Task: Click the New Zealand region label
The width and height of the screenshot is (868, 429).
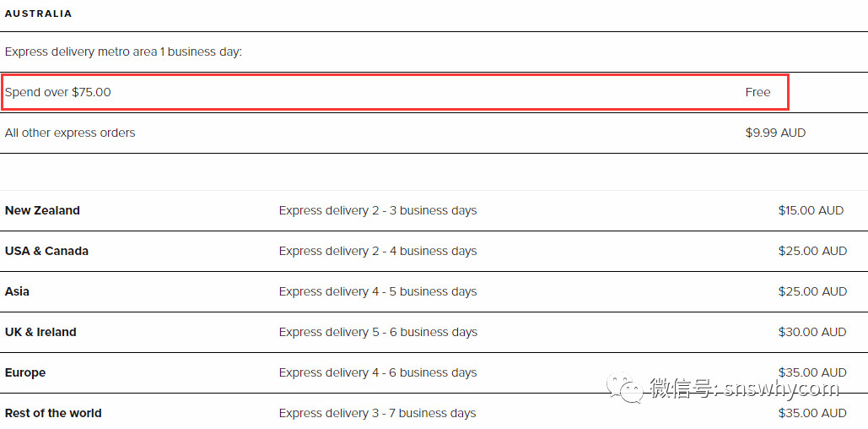Action: [x=42, y=210]
